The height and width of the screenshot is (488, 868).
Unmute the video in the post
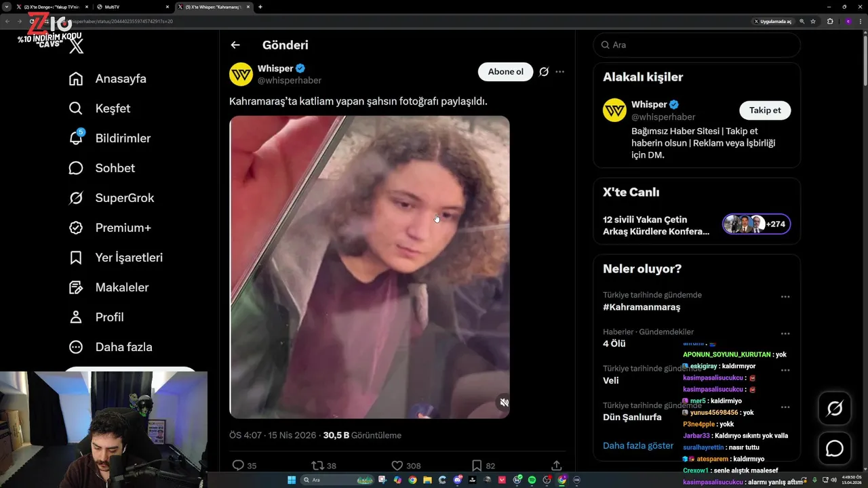click(504, 403)
